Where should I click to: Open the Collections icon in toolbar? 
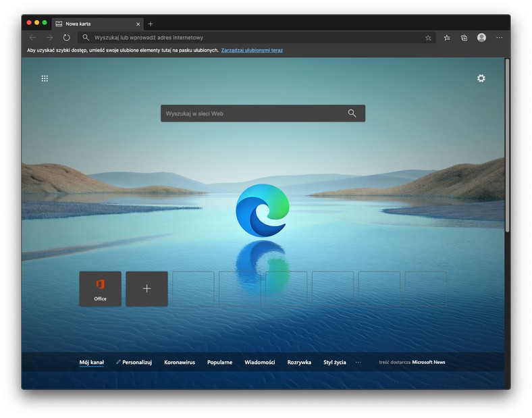[464, 38]
